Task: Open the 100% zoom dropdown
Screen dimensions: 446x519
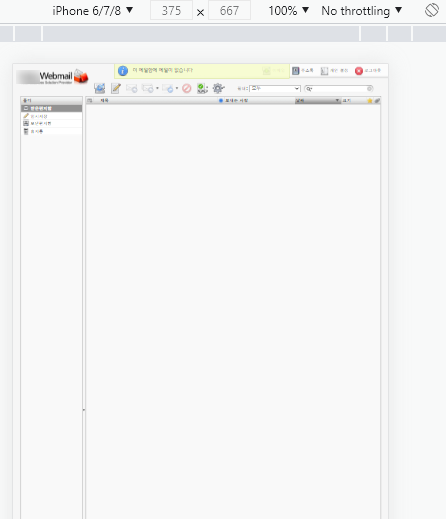Action: [289, 11]
